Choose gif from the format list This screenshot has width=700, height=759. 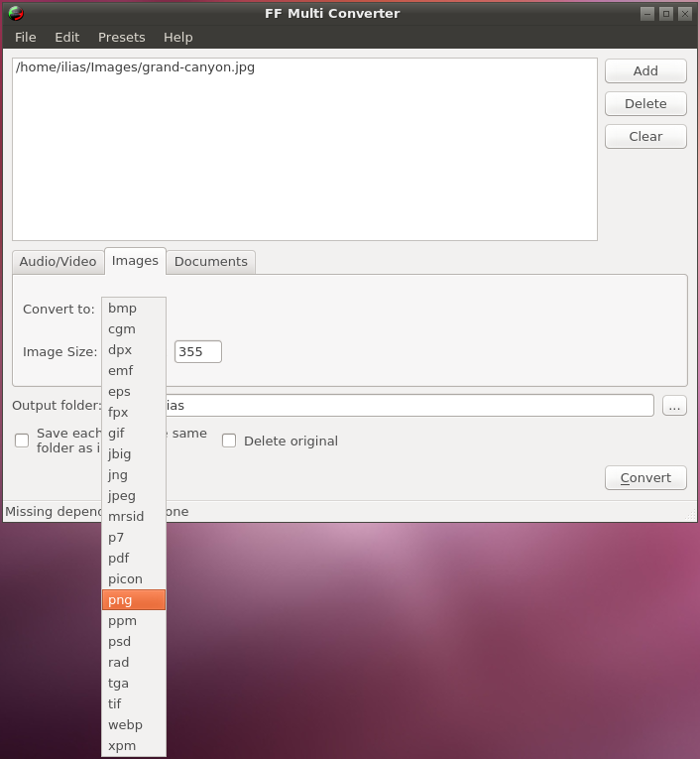(x=134, y=434)
